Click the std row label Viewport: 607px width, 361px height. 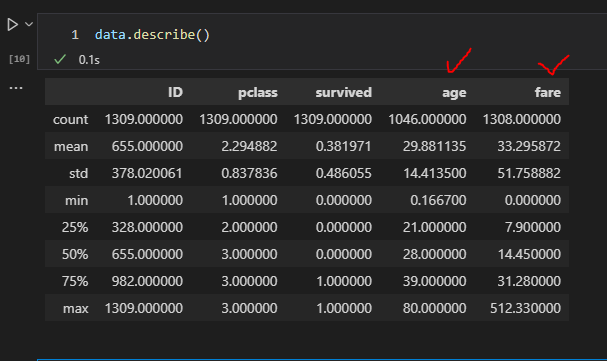click(79, 173)
